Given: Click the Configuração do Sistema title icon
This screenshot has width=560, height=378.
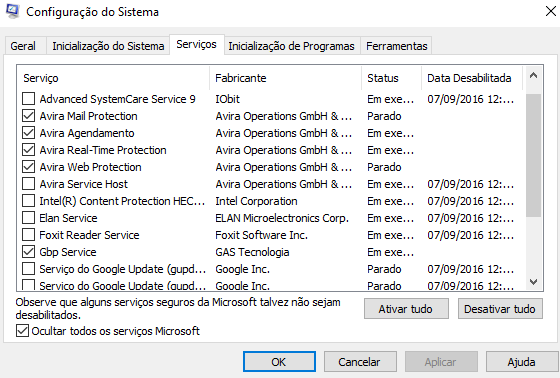Looking at the screenshot, I should pyautogui.click(x=13, y=11).
